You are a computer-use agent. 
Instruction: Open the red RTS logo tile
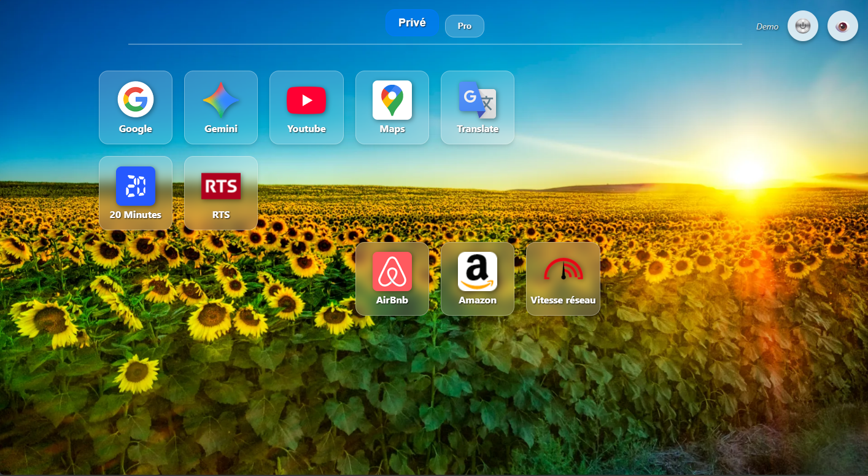(221, 193)
